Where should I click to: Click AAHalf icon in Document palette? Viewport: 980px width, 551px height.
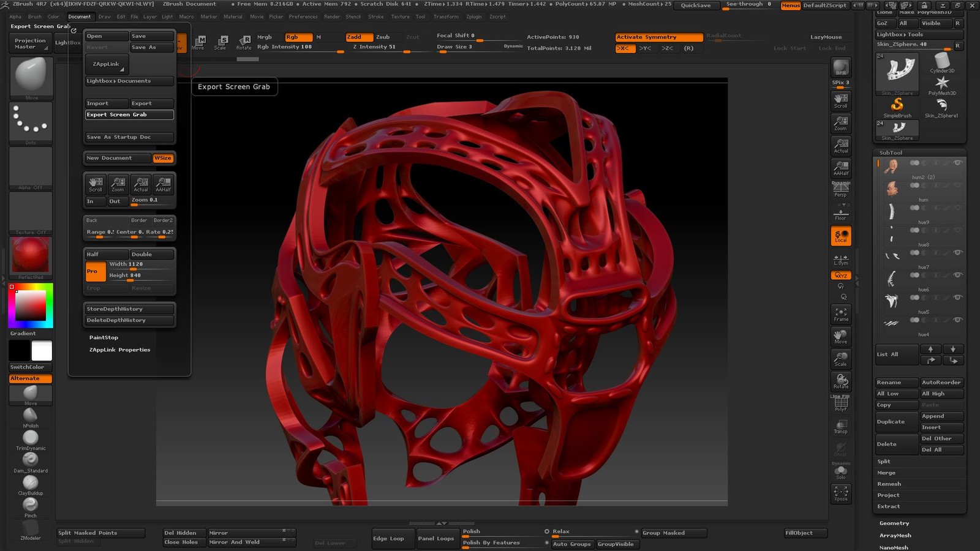(164, 184)
